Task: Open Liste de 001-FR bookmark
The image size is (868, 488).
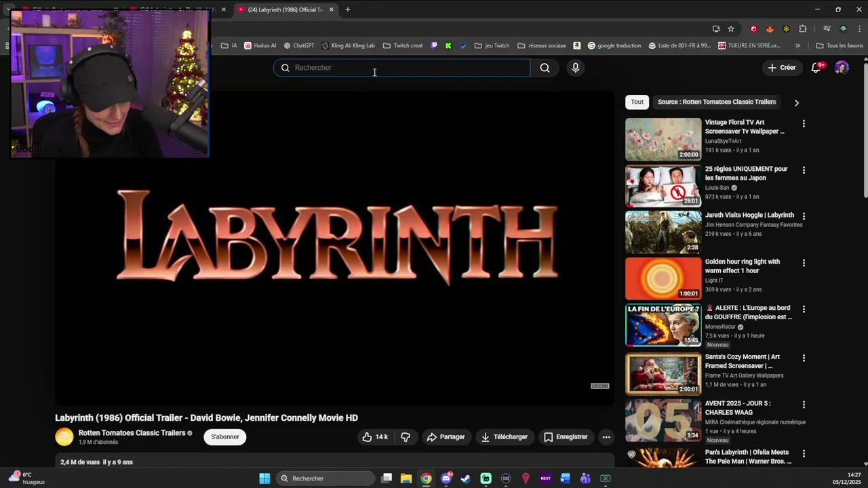Action: pyautogui.click(x=679, y=45)
